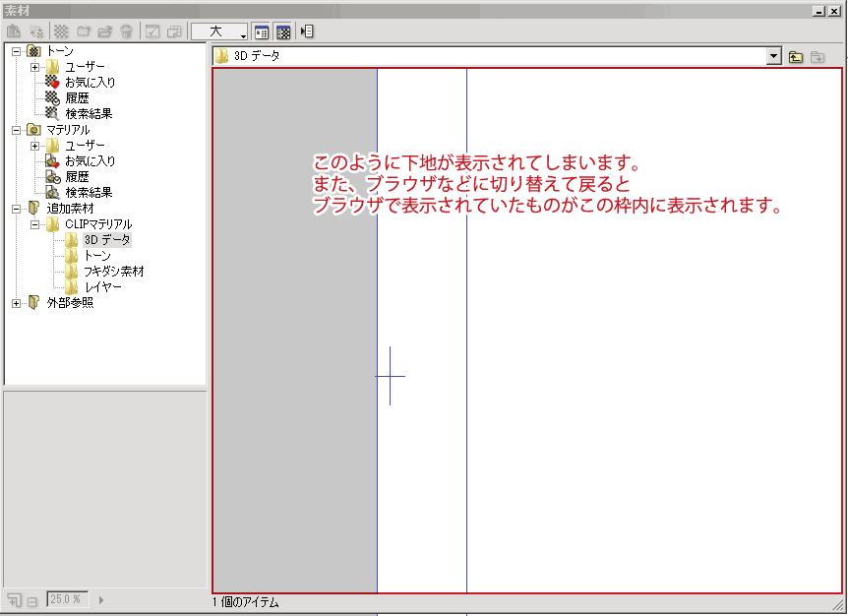Toggle the list view mode button

[x=262, y=31]
